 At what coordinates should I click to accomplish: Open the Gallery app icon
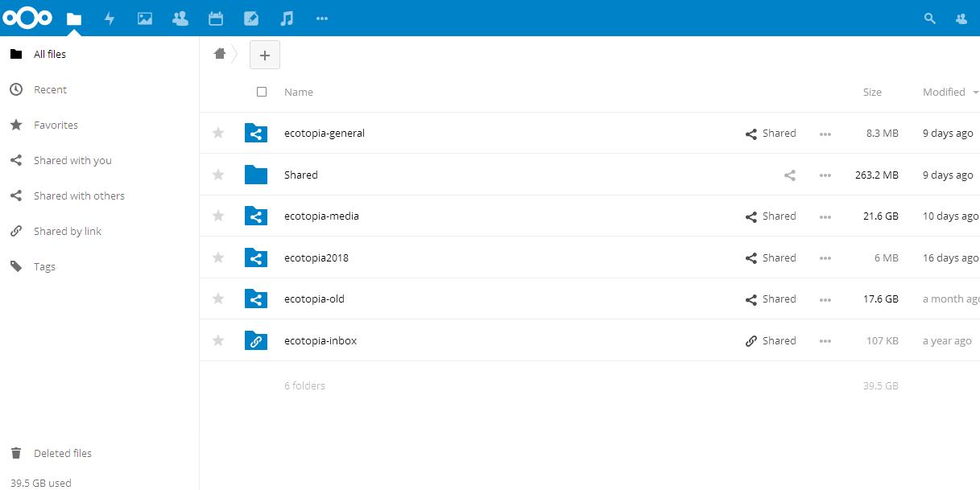[145, 19]
